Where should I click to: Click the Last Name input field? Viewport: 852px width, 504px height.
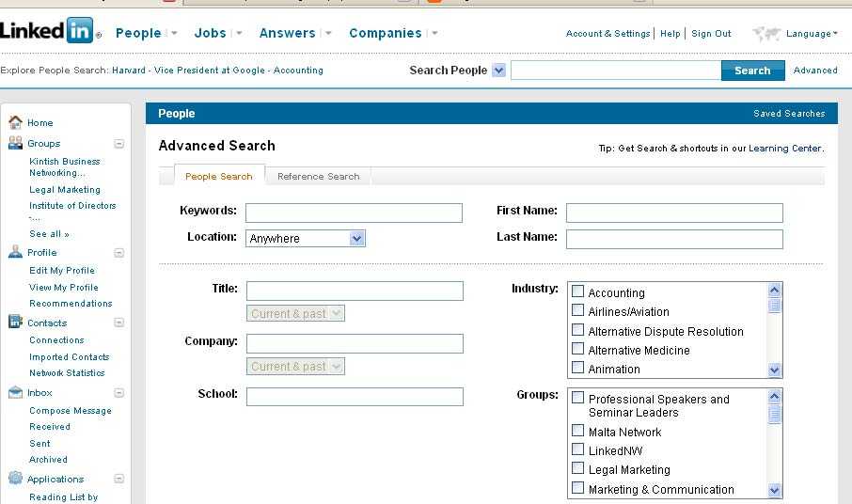click(x=674, y=239)
